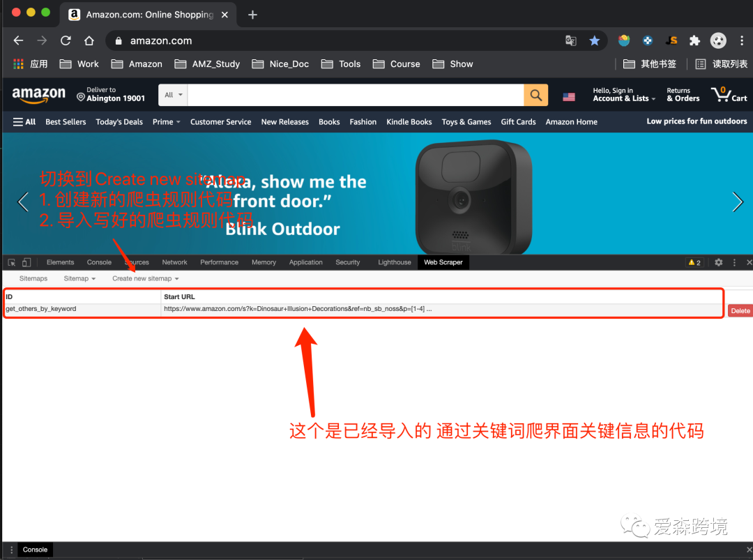The width and height of the screenshot is (753, 560).
Task: Open the Console tab in DevTools
Action: pyautogui.click(x=99, y=262)
